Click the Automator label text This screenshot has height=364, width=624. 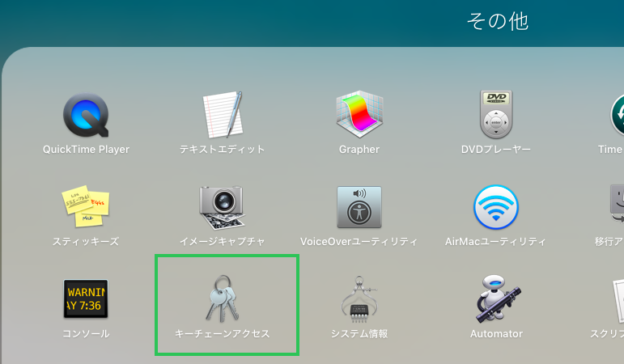[x=496, y=334]
